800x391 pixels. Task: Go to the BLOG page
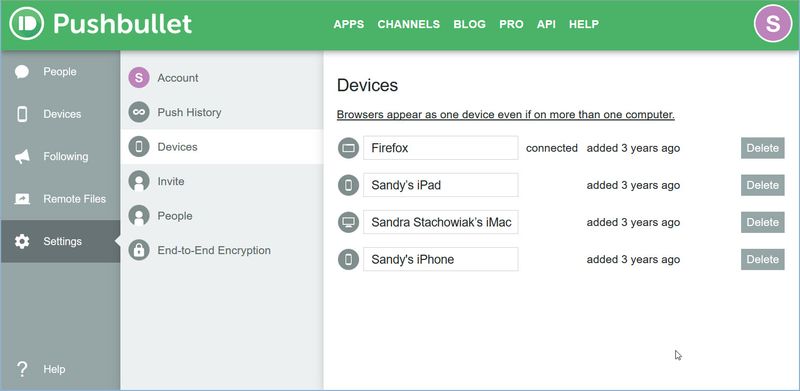coord(469,24)
